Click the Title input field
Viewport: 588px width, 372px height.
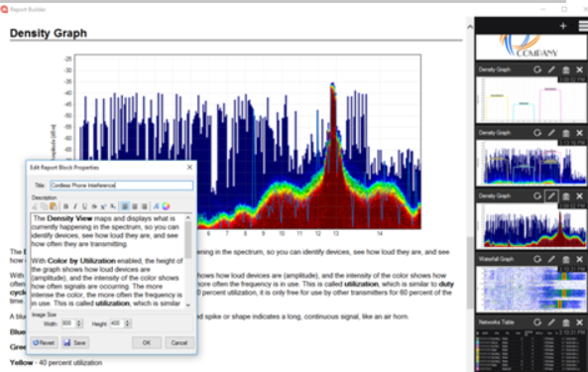(x=122, y=186)
